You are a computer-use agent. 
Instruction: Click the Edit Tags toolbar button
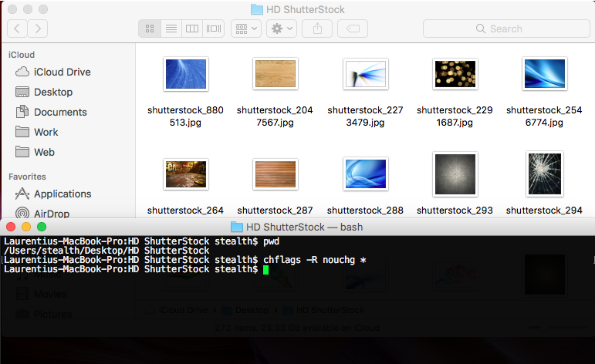[x=353, y=29]
